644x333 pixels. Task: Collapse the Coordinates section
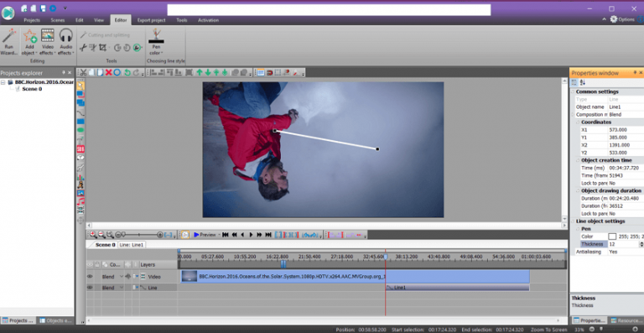[x=579, y=122]
